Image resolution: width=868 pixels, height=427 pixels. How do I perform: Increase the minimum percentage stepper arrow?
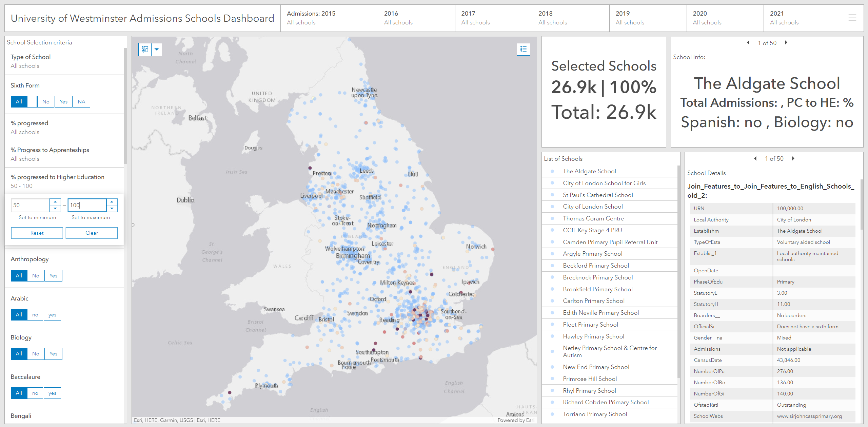point(55,202)
